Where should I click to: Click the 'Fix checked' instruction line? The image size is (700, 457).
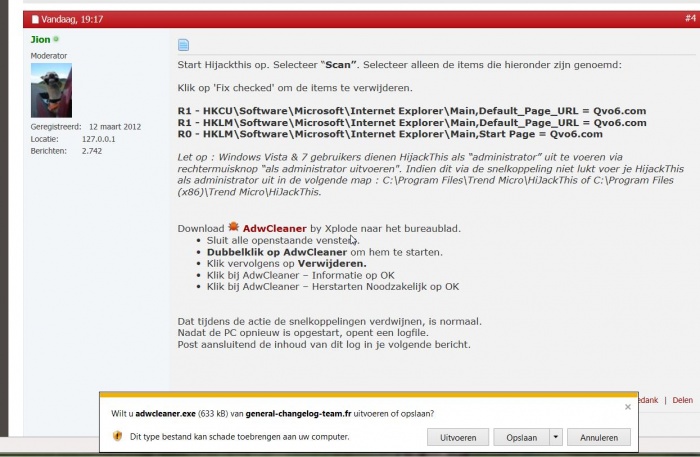(295, 88)
